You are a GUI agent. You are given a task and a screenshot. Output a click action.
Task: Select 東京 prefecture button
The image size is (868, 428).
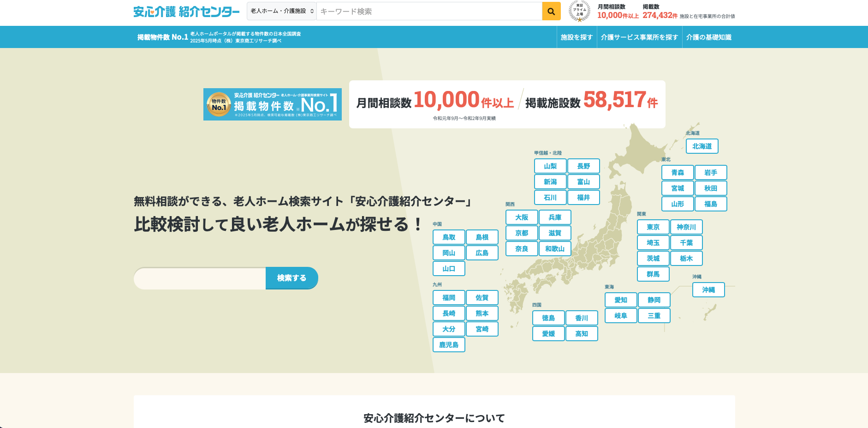(x=653, y=227)
